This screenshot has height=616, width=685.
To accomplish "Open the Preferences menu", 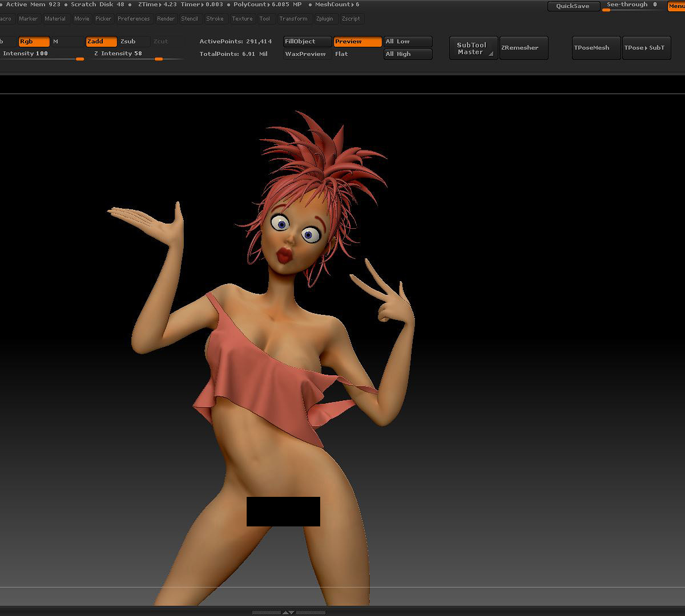I will point(134,19).
